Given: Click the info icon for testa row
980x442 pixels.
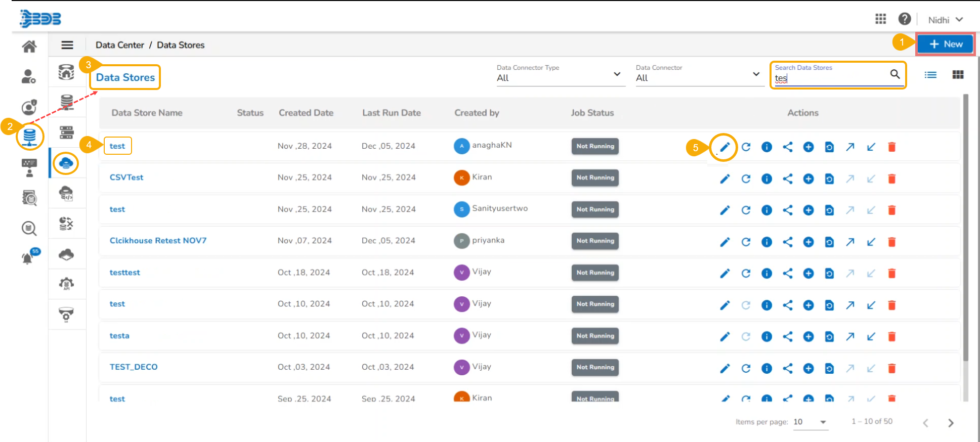Looking at the screenshot, I should 766,337.
